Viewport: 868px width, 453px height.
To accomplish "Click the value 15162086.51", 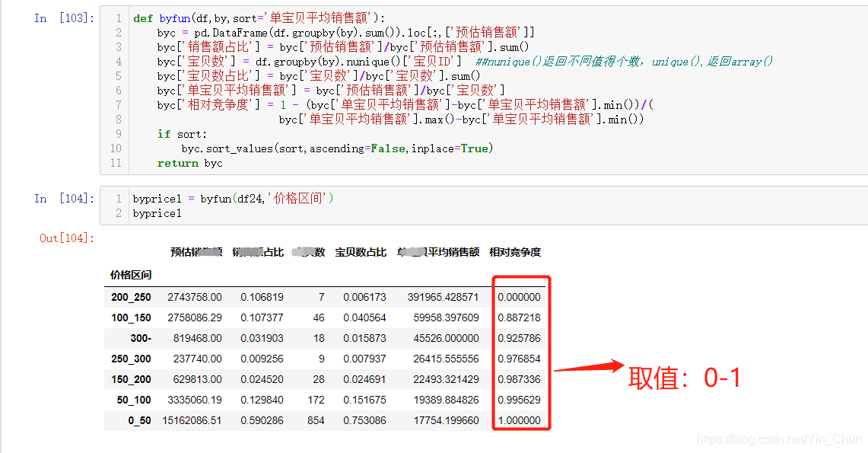I will pos(192,420).
